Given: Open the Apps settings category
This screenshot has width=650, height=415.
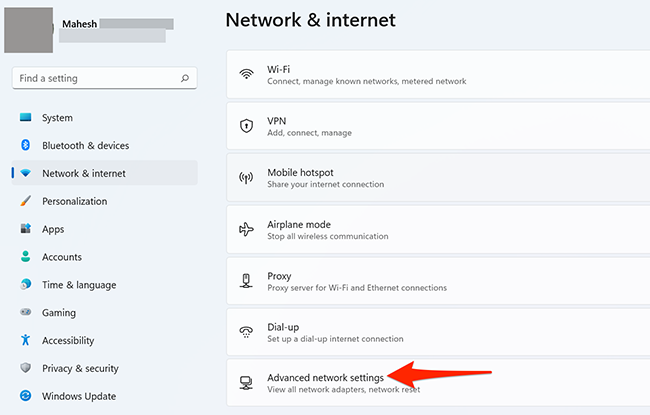Looking at the screenshot, I should click(104, 229).
